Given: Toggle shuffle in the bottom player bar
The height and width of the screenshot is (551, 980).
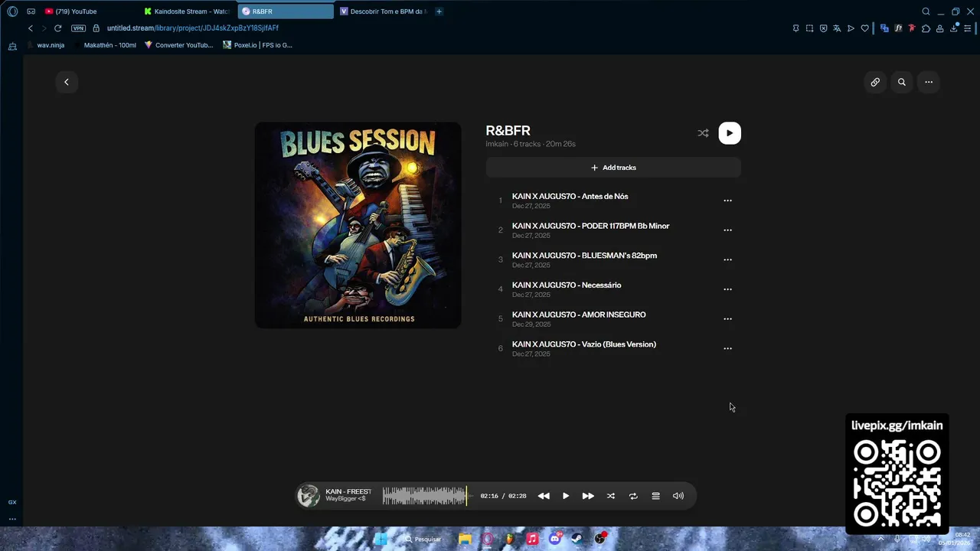Looking at the screenshot, I should point(611,496).
